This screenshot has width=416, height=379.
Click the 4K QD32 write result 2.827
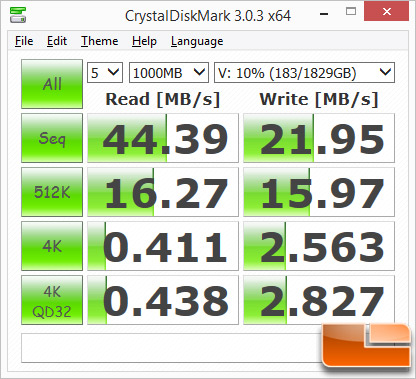tap(319, 300)
